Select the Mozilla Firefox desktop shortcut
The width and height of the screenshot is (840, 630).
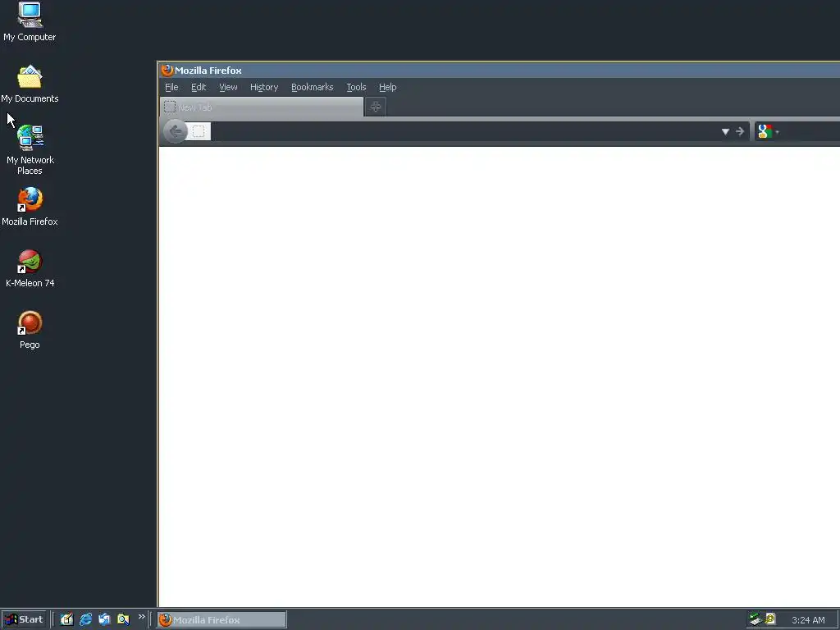30,207
